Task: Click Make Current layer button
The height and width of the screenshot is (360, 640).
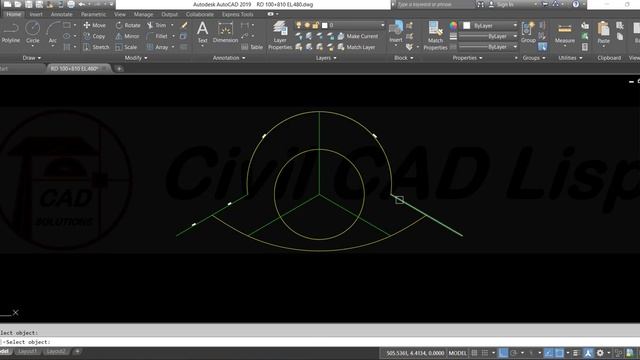Action: click(x=358, y=36)
